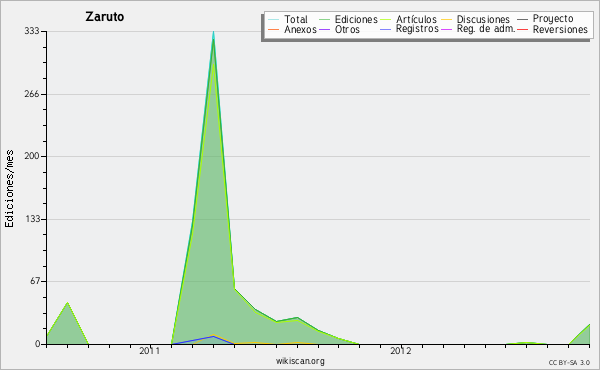Select the "Otros" legend entry
The height and width of the screenshot is (370, 600).
point(347,29)
